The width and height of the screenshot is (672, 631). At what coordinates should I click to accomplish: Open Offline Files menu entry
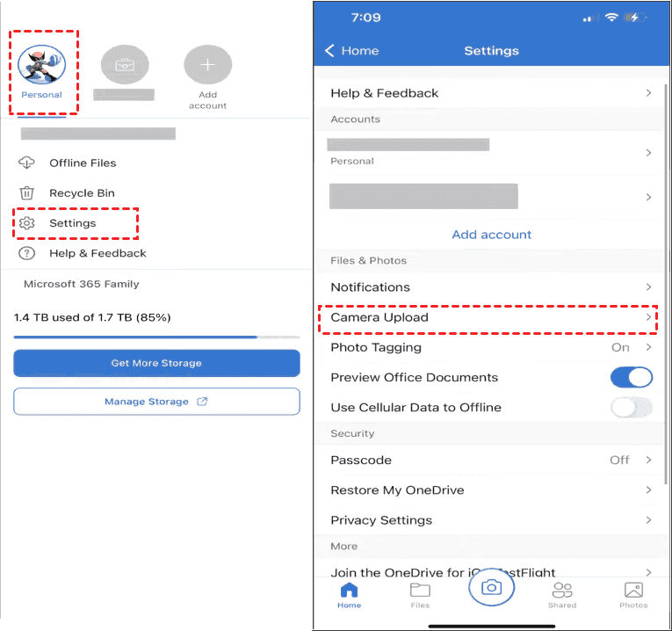(x=83, y=163)
